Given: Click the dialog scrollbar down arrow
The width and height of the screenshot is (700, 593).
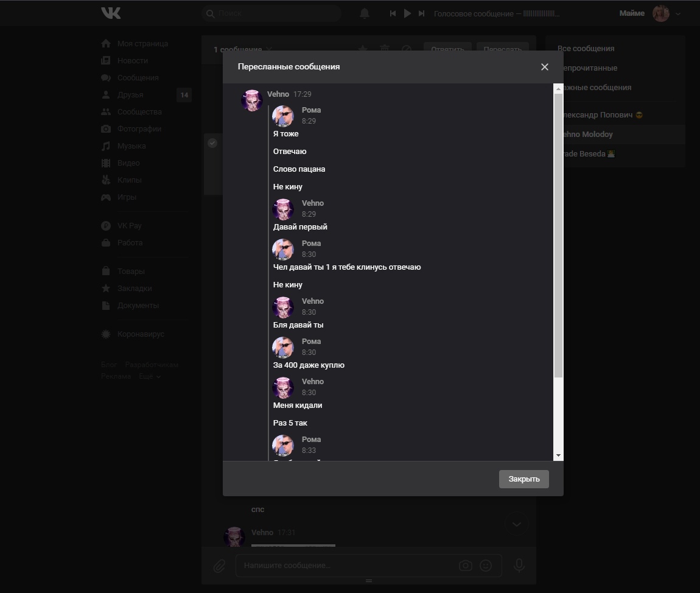Looking at the screenshot, I should coord(558,455).
